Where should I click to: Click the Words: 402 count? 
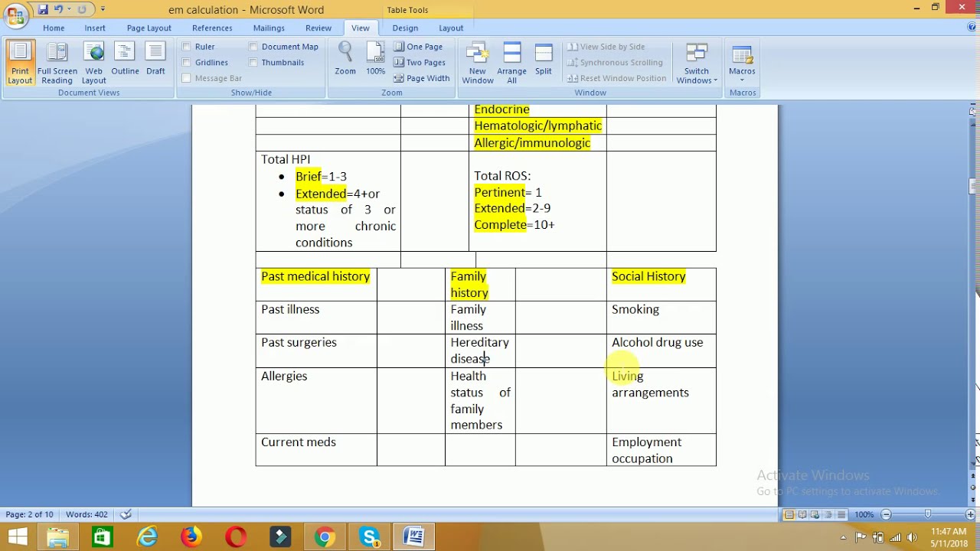[87, 514]
